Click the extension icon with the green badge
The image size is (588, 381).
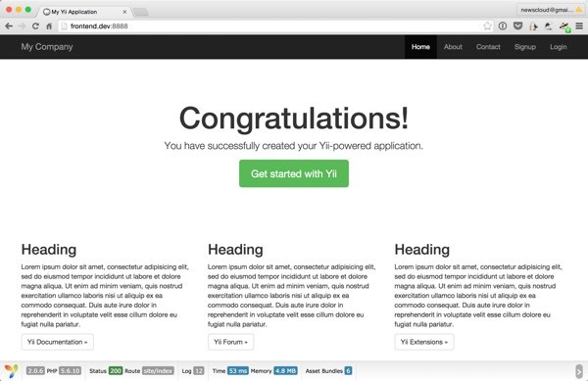coord(564,26)
